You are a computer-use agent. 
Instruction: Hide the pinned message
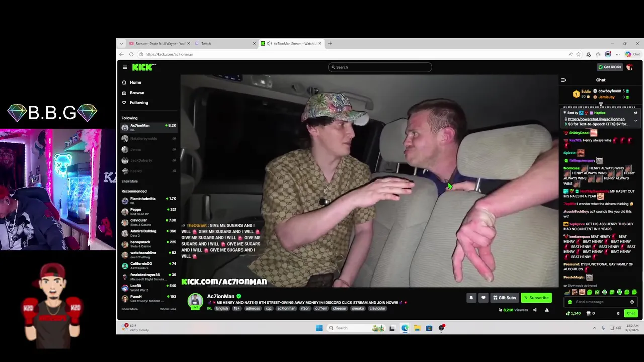coord(635,113)
